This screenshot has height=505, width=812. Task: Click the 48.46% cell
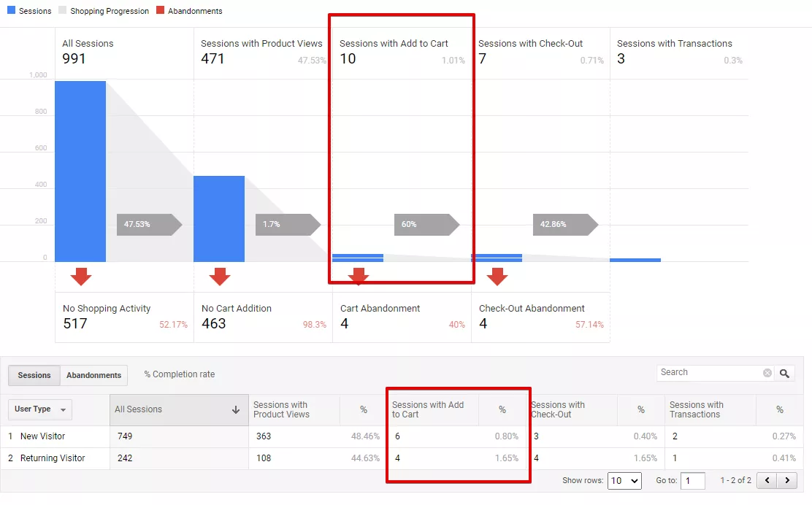365,436
